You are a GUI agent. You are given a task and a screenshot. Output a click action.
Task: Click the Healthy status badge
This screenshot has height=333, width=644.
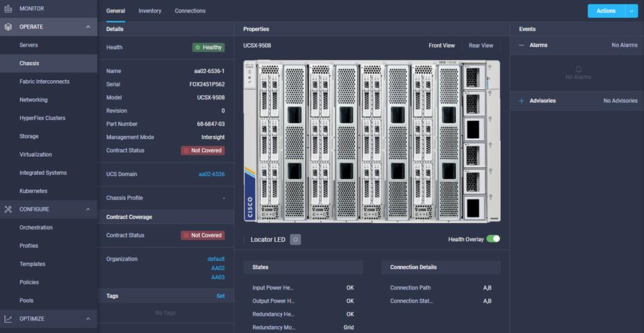(x=208, y=48)
